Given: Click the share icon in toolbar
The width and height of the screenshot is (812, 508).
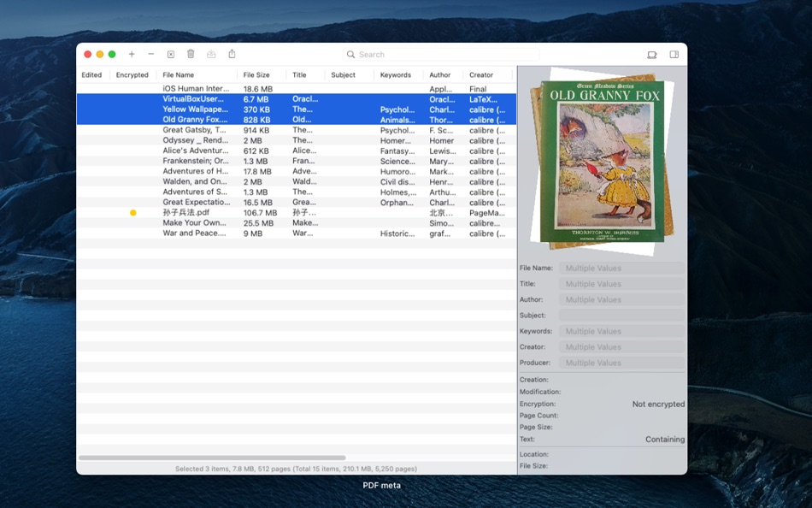Looking at the screenshot, I should [x=232, y=54].
